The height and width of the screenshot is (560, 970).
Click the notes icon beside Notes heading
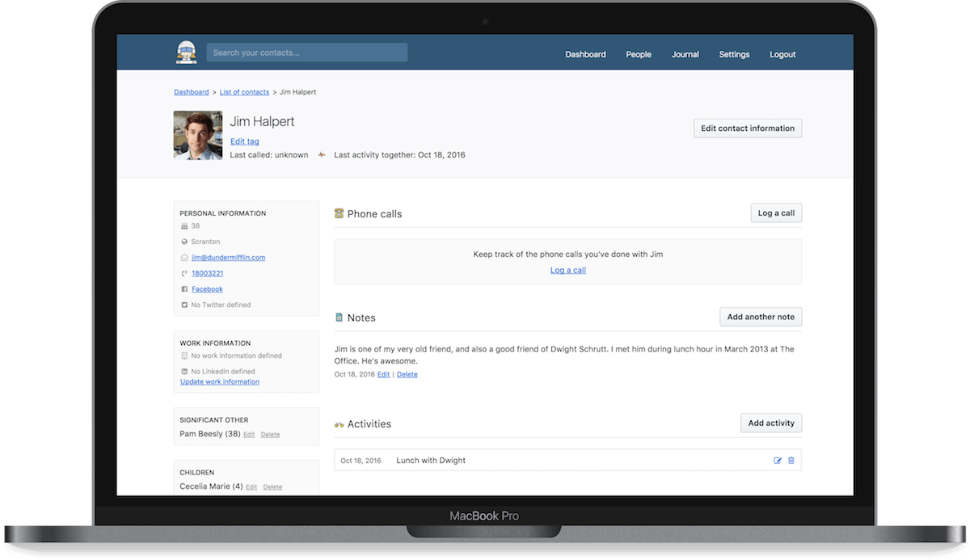point(339,318)
